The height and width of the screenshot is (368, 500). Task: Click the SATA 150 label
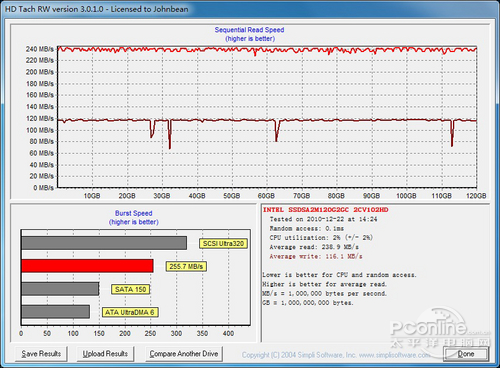click(x=130, y=289)
